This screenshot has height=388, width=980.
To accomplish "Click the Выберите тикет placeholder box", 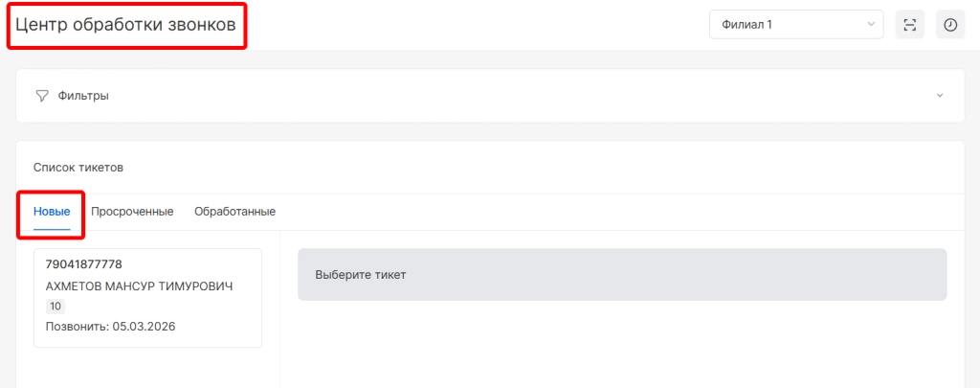I will click(621, 275).
